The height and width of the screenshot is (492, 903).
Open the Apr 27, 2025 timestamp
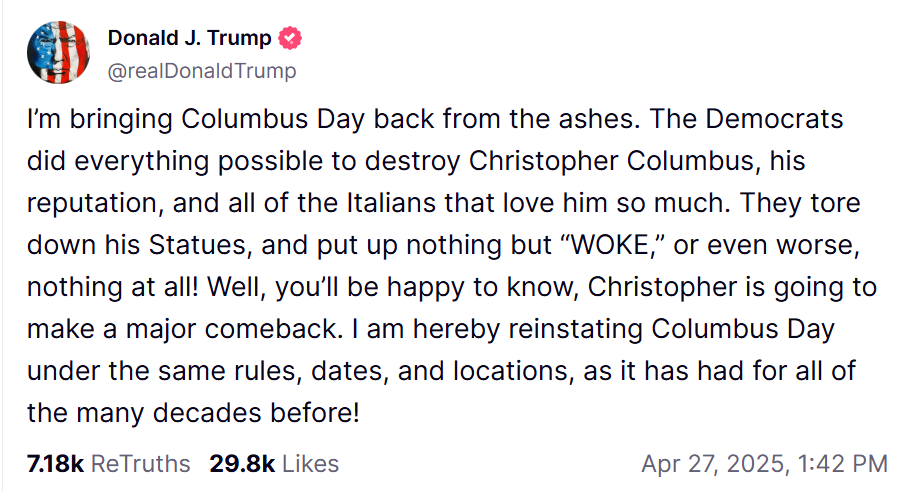713,464
